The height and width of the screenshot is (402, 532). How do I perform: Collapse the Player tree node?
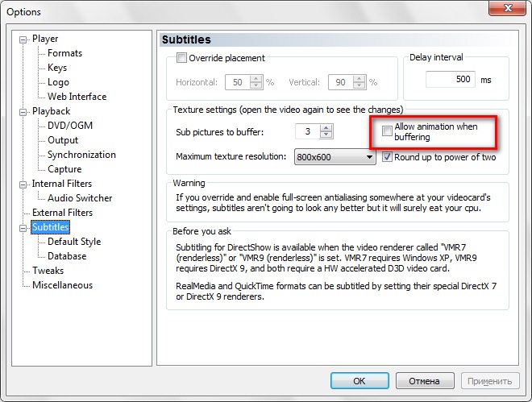tap(24, 39)
